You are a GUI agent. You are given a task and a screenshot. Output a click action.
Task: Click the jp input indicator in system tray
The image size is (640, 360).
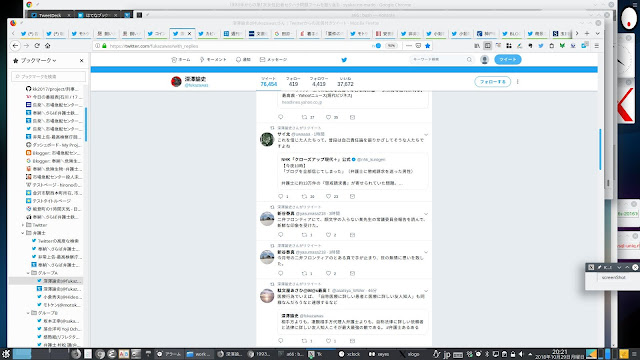pyautogui.click(x=447, y=354)
